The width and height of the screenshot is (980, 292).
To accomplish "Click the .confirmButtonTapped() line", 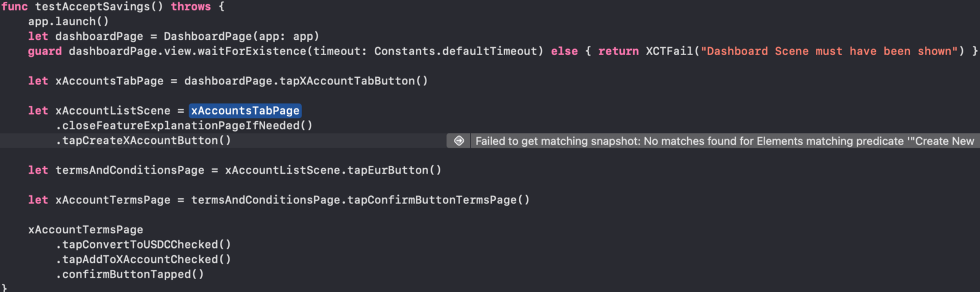I will pos(130,274).
